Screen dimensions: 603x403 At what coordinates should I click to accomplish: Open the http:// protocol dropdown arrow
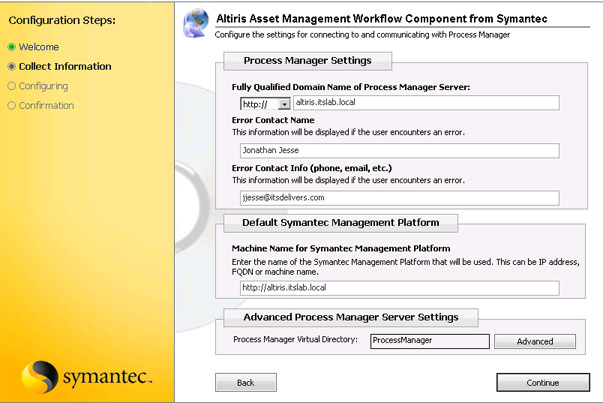[x=284, y=104]
